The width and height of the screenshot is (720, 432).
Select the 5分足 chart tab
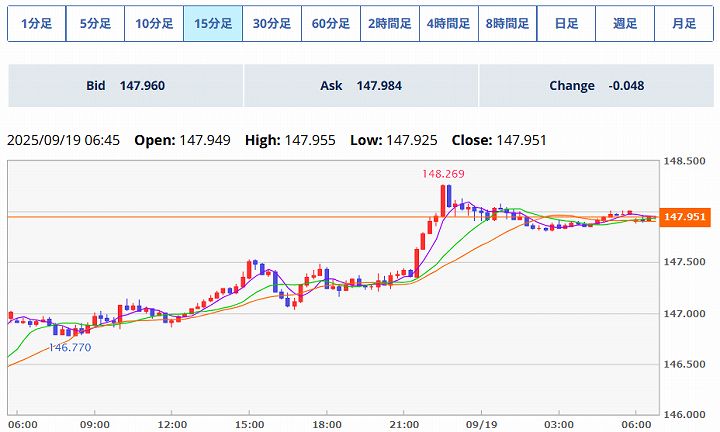tap(96, 23)
